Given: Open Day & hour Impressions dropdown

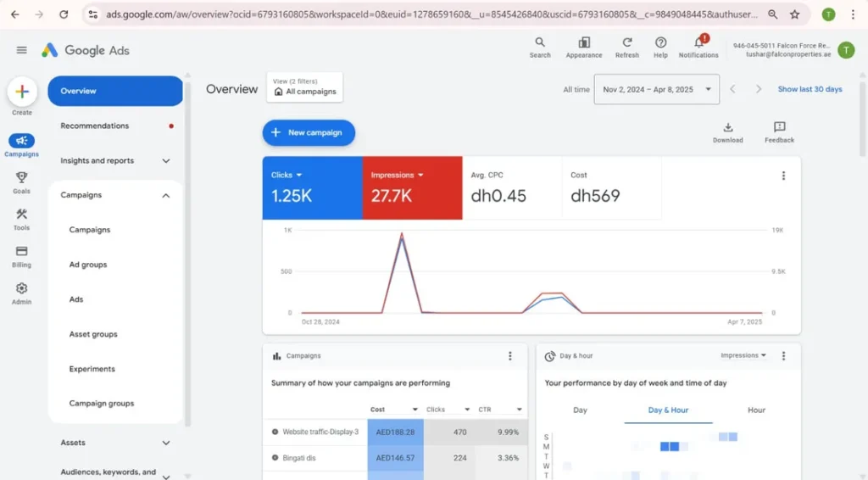Looking at the screenshot, I should 743,355.
